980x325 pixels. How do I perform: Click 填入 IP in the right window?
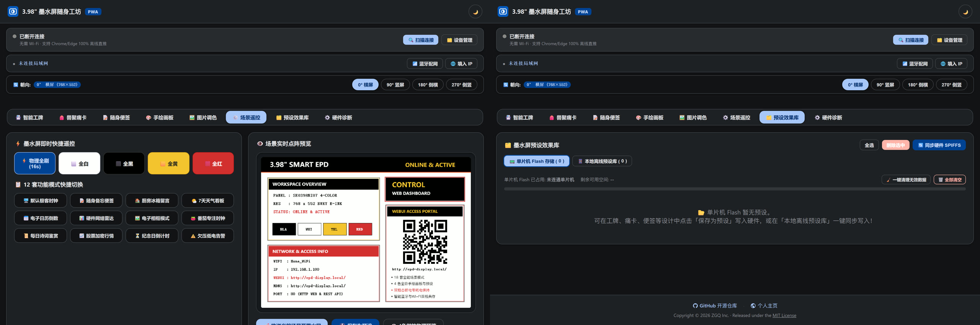pos(951,63)
